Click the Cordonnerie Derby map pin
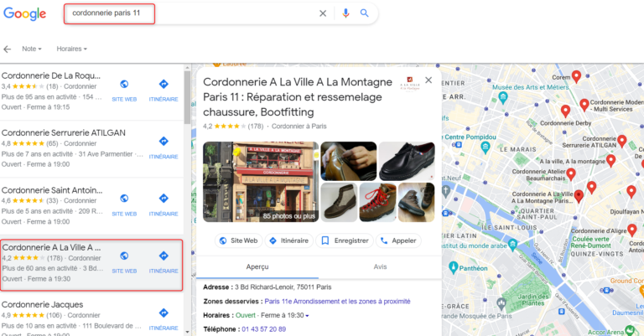 (x=565, y=111)
